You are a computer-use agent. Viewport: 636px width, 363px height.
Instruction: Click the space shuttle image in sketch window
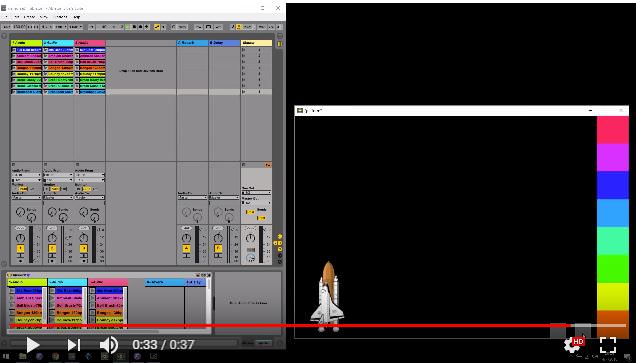tap(328, 296)
